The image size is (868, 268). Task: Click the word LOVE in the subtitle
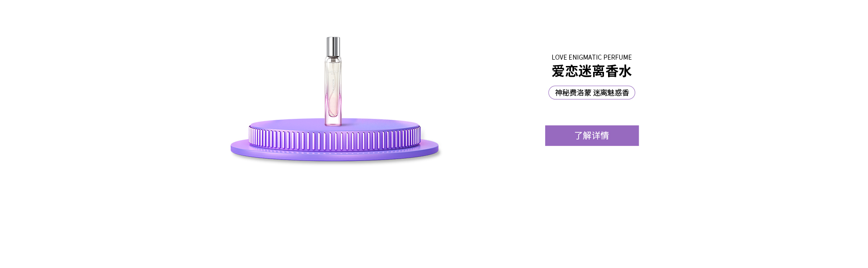[559, 57]
